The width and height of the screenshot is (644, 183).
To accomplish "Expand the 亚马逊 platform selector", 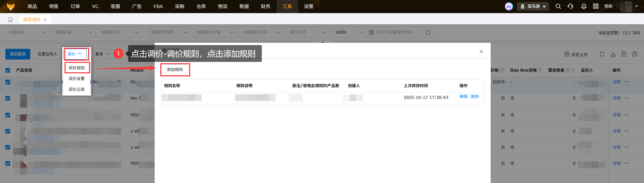I will [x=533, y=6].
